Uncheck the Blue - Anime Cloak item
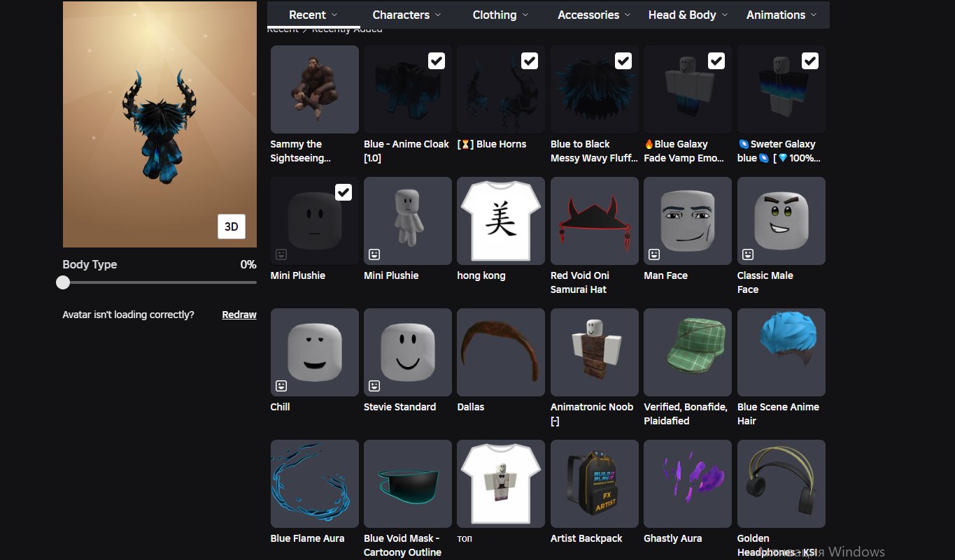 [437, 61]
